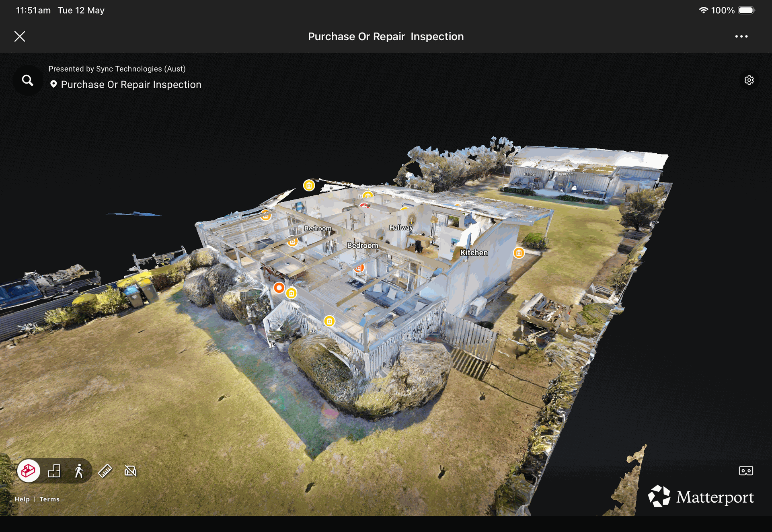Click the Bedroom label near the Hallway
The image size is (772, 532).
[363, 245]
